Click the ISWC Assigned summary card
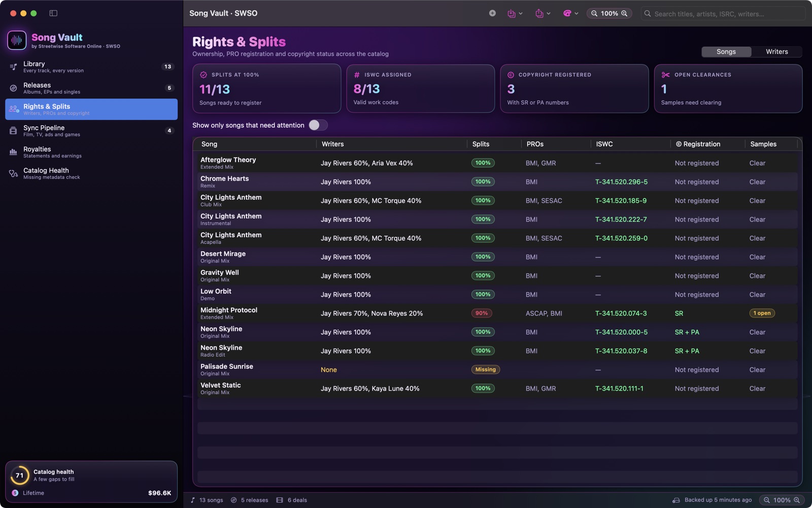The height and width of the screenshot is (508, 812). tap(420, 88)
